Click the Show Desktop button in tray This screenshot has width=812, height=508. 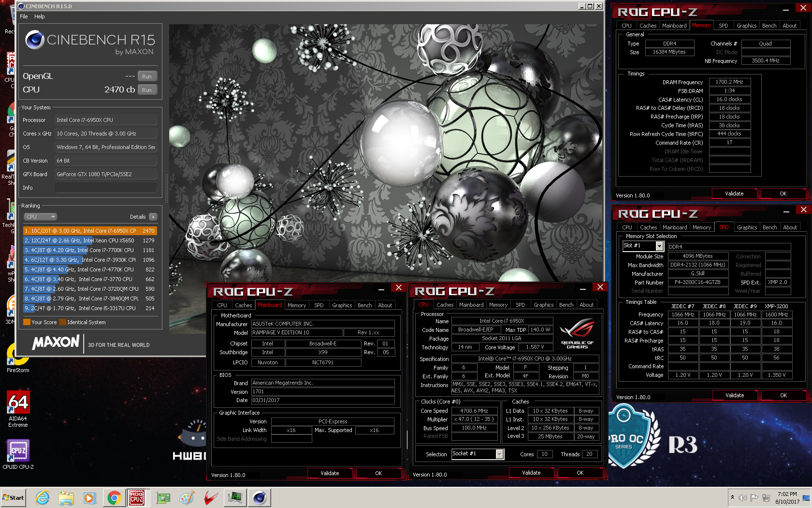click(806, 497)
